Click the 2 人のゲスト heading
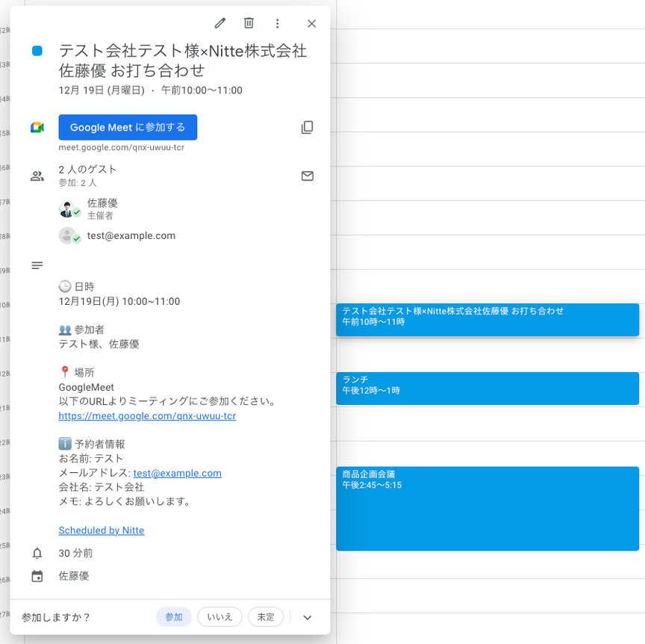The width and height of the screenshot is (645, 644). click(x=87, y=170)
